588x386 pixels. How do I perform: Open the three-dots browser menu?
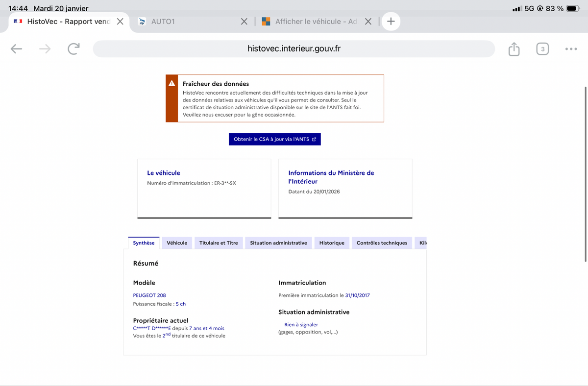pos(571,49)
